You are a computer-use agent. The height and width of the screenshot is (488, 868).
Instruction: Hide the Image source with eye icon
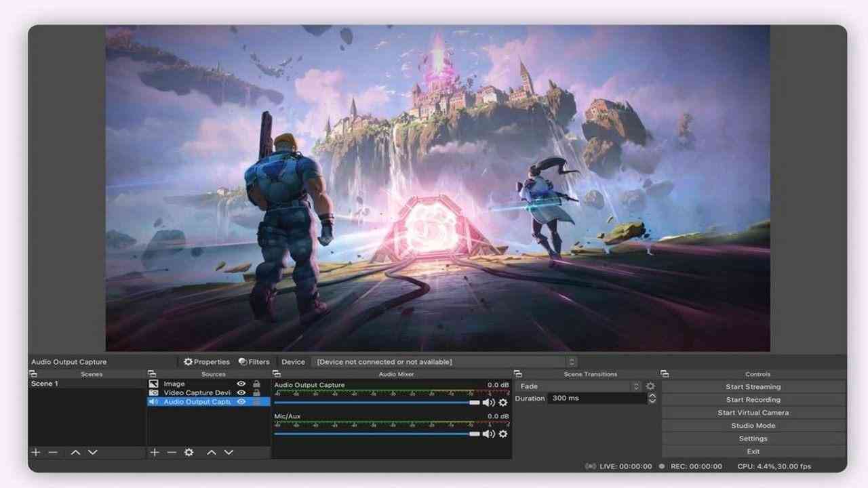coord(241,384)
